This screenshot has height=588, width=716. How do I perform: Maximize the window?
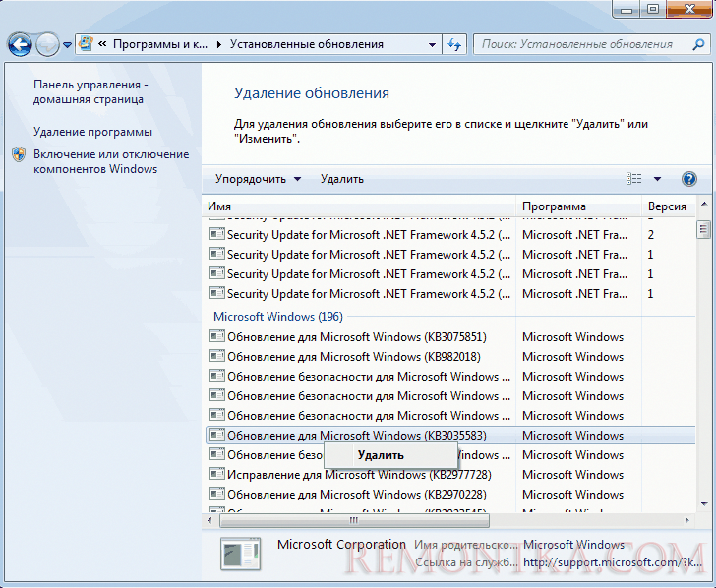[x=653, y=9]
